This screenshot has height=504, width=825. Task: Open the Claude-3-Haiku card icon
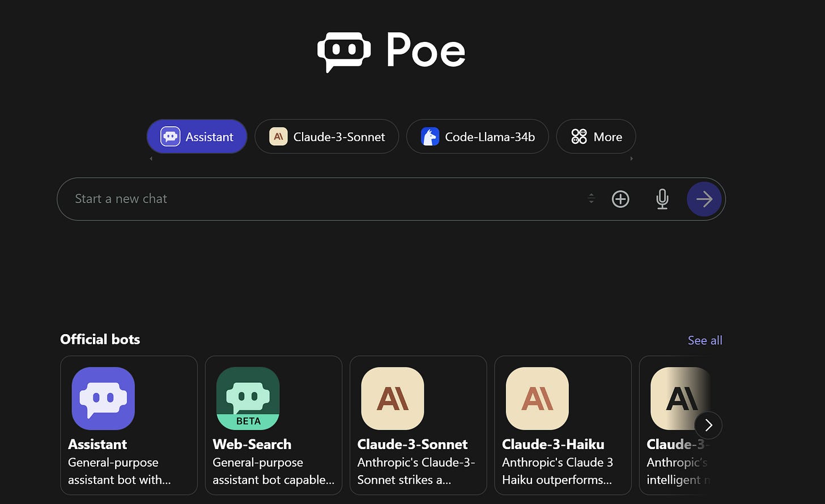[537, 399]
